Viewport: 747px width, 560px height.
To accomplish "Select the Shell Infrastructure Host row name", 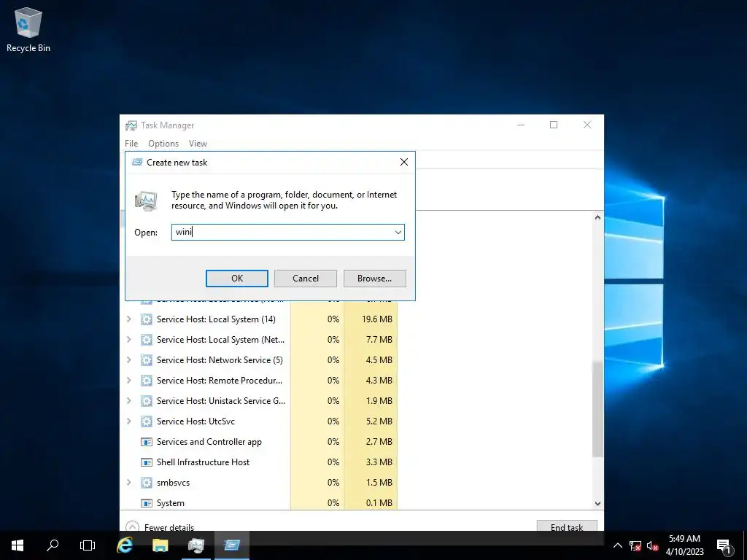I will pyautogui.click(x=203, y=462).
